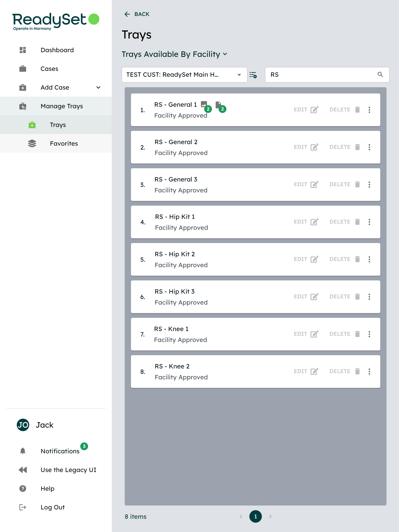Delete the RS - General 2 tray

[345, 147]
